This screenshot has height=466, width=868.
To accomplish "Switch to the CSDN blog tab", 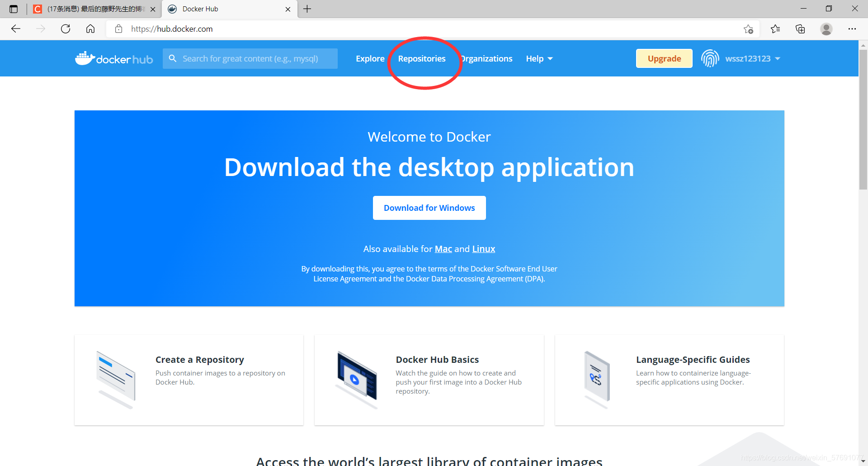I will pyautogui.click(x=94, y=9).
